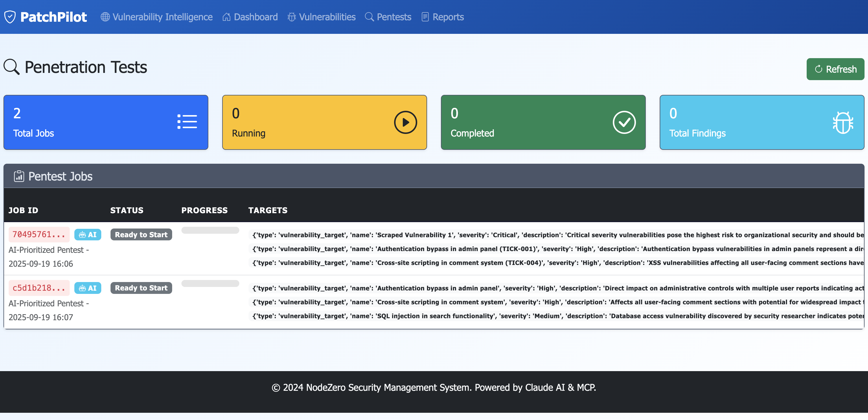The width and height of the screenshot is (868, 420).
Task: Click the AI badge on job 70495761
Action: pos(88,235)
